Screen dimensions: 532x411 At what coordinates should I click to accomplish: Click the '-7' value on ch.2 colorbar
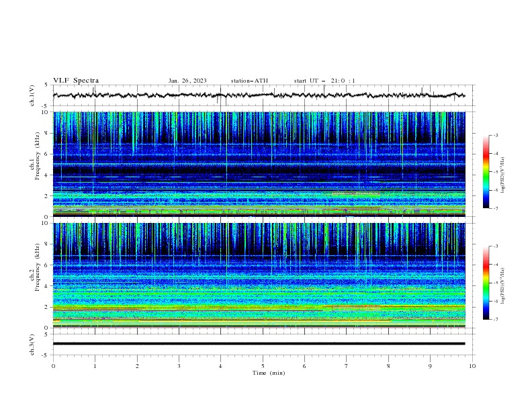[x=495, y=320]
